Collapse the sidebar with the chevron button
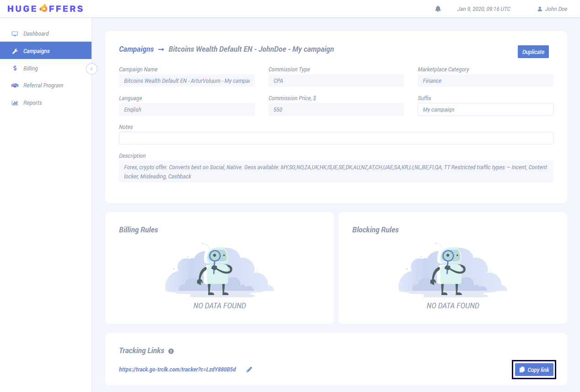Screen dimensions: 580x392 tap(91, 69)
